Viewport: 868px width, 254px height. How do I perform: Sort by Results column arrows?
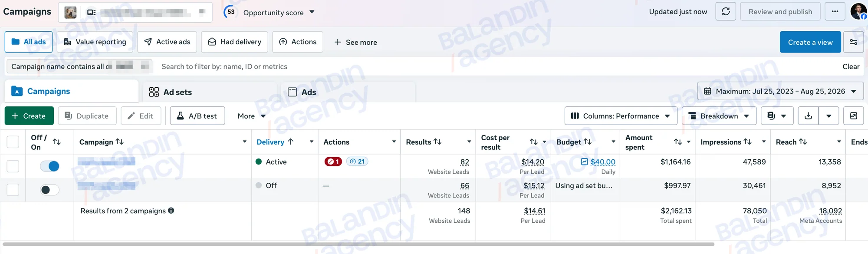pyautogui.click(x=437, y=142)
